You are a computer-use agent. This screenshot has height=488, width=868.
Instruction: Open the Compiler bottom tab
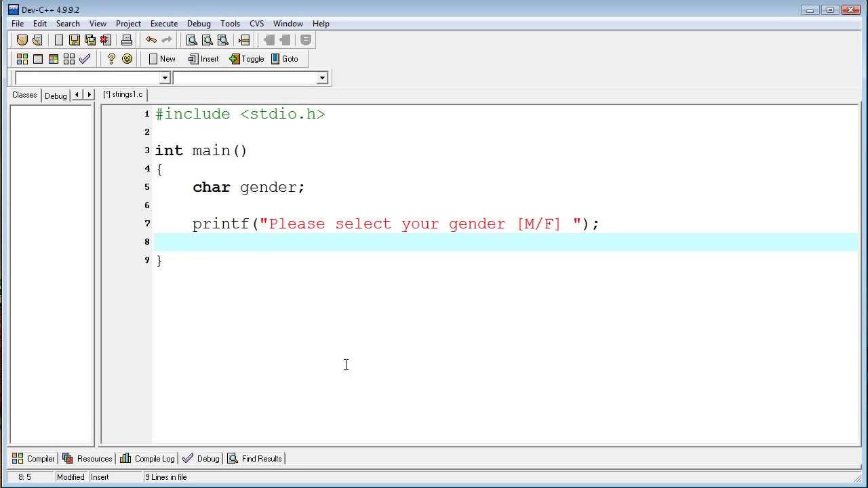[x=33, y=459]
